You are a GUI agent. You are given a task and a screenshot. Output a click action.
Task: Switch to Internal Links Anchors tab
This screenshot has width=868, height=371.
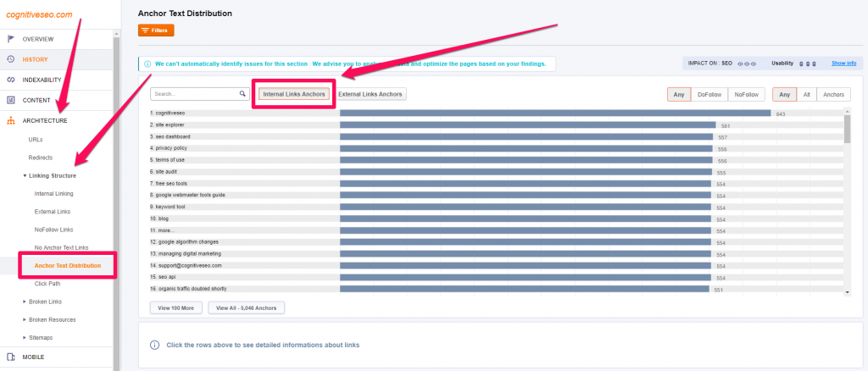[294, 94]
